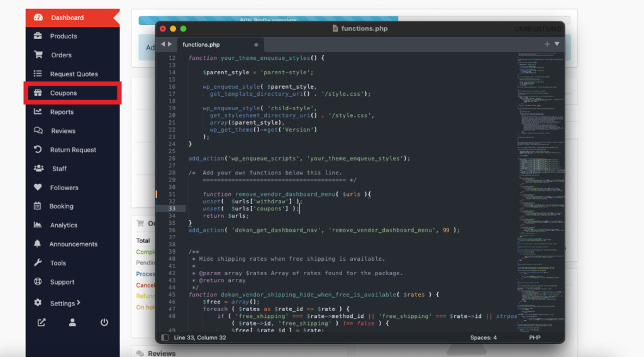Click the remove_vendor_dashboard_menu function name
Viewport: 644px width, 357px height.
pos(285,194)
